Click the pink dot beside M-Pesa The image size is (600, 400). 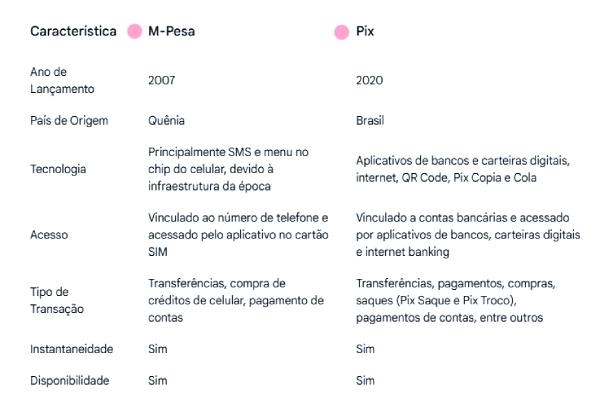coord(134,31)
